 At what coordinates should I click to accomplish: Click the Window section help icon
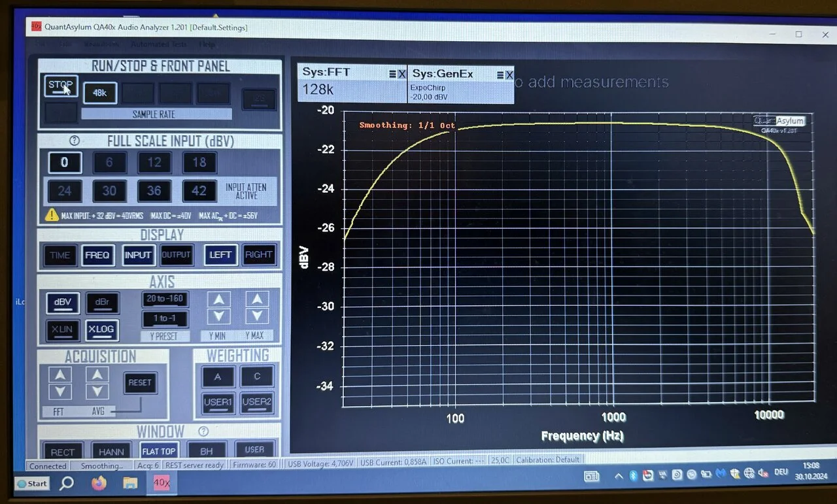(x=203, y=431)
